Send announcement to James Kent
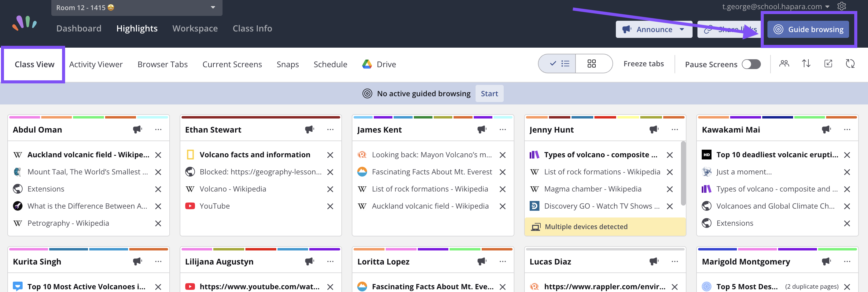This screenshot has width=868, height=292. click(482, 129)
